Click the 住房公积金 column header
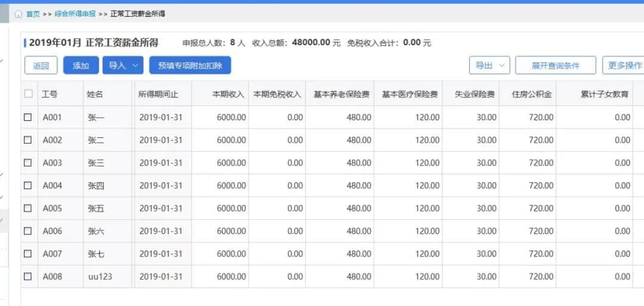Screen dimensions: 644x306 (x=532, y=94)
